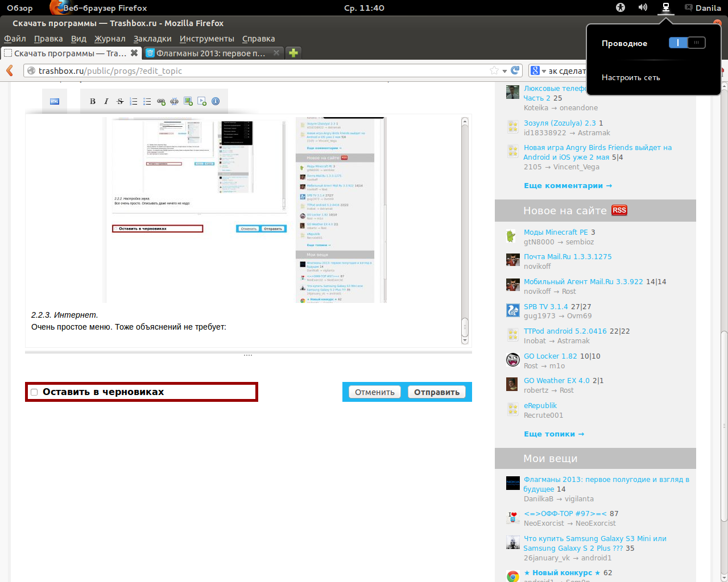Viewport: 728px width, 582px height.
Task: Open the Вид menu
Action: tap(78, 39)
